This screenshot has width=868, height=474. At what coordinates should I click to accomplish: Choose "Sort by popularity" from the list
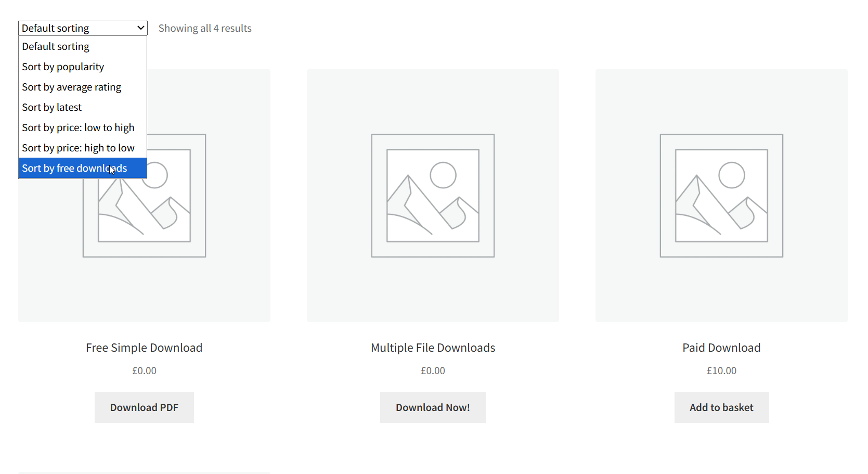(62, 67)
